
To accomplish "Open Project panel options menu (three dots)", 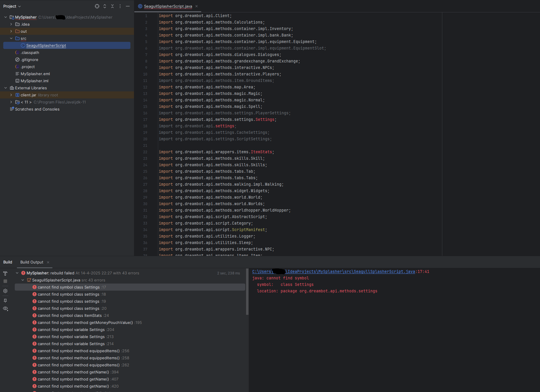I will pyautogui.click(x=120, y=6).
